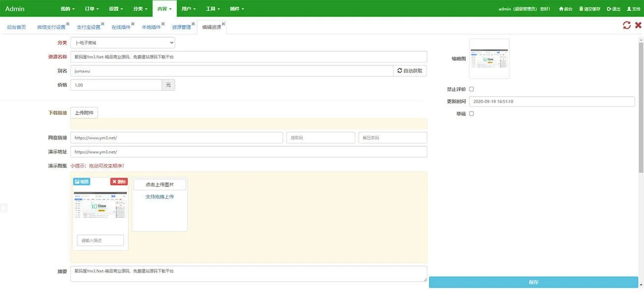Image resolution: width=644 pixels, height=298 pixels.
Task: Toggle the 草稿 draft checkbox
Action: (472, 114)
